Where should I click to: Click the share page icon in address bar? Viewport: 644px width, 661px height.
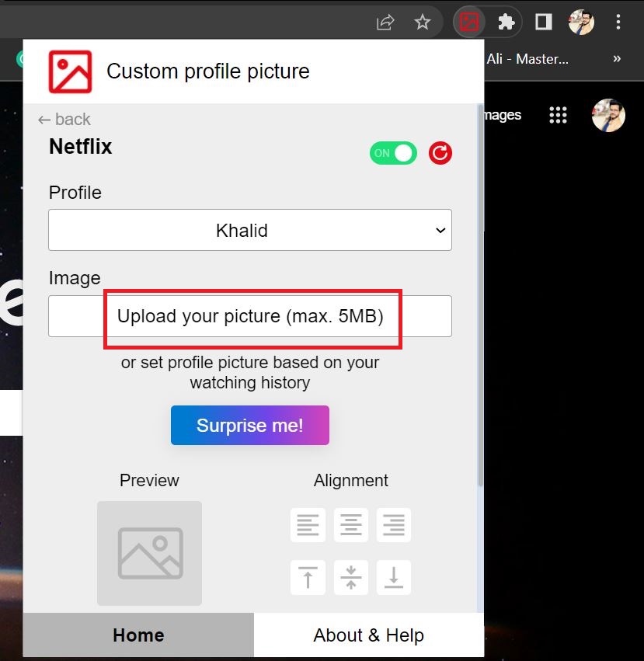point(385,23)
